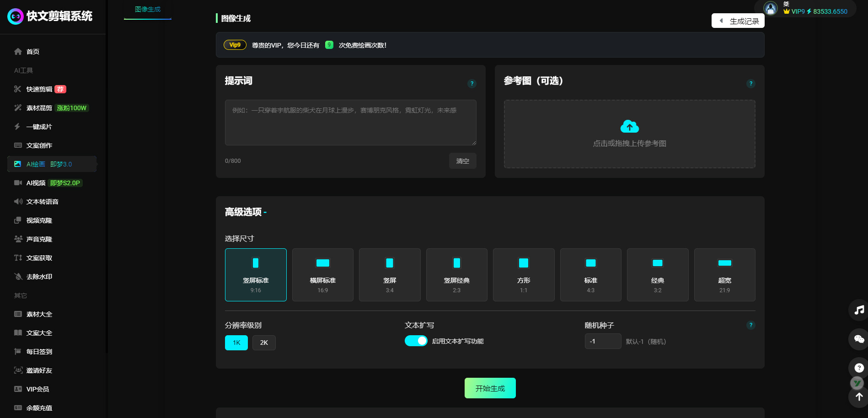Select the 1K resolution option
Viewport: 868px width, 418px height.
click(x=236, y=343)
